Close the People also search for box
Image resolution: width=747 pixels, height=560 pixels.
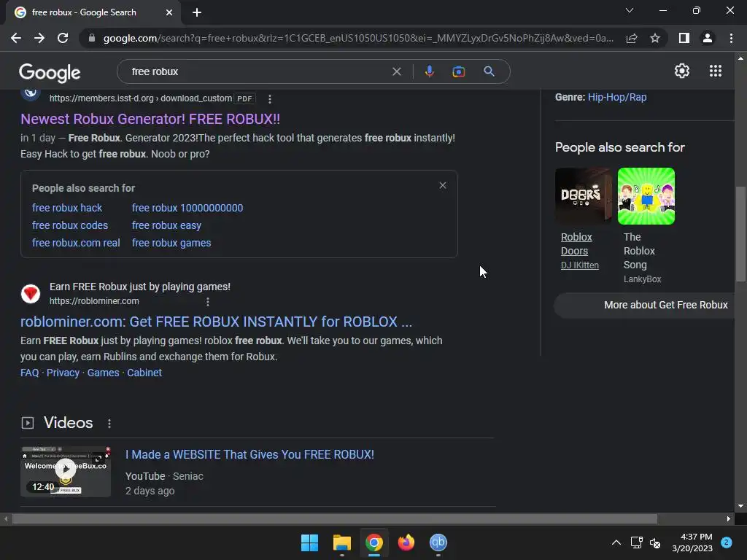(443, 185)
